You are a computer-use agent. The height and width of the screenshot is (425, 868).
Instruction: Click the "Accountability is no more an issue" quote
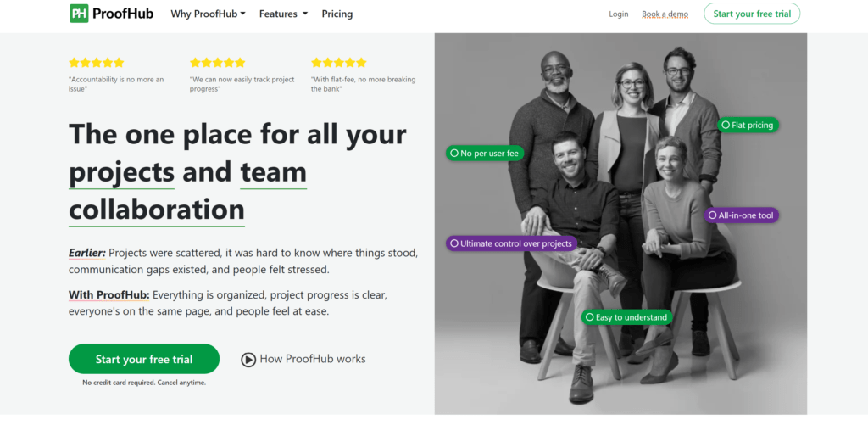click(116, 84)
